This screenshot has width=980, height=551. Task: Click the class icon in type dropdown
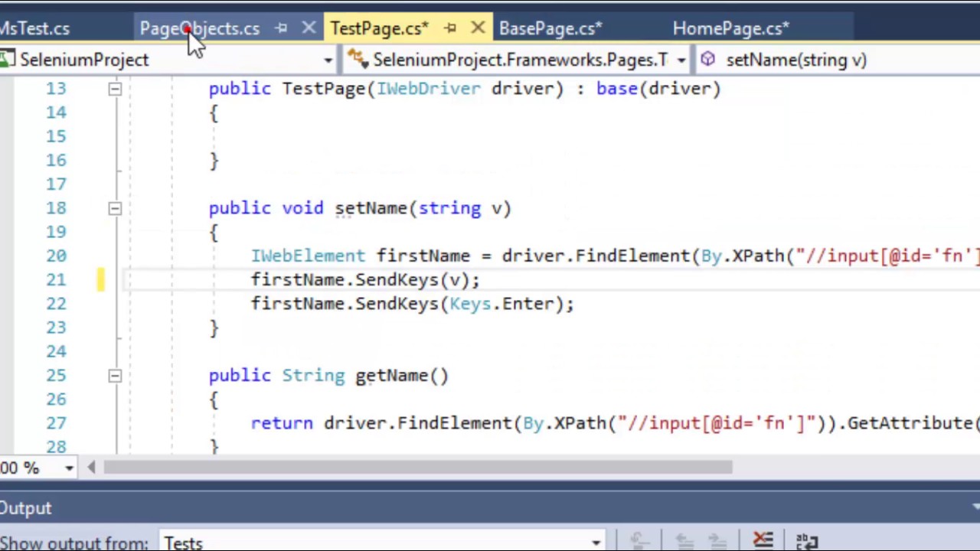pyautogui.click(x=356, y=59)
